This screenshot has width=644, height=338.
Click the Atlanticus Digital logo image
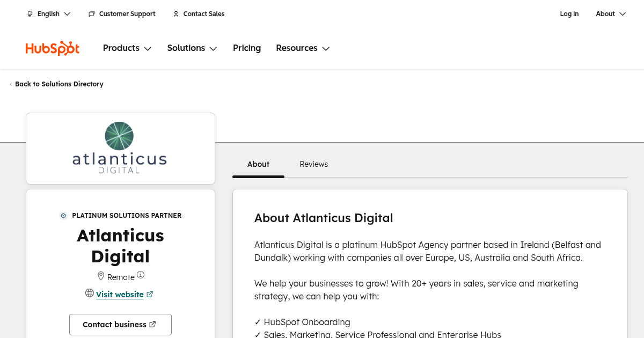(x=120, y=148)
